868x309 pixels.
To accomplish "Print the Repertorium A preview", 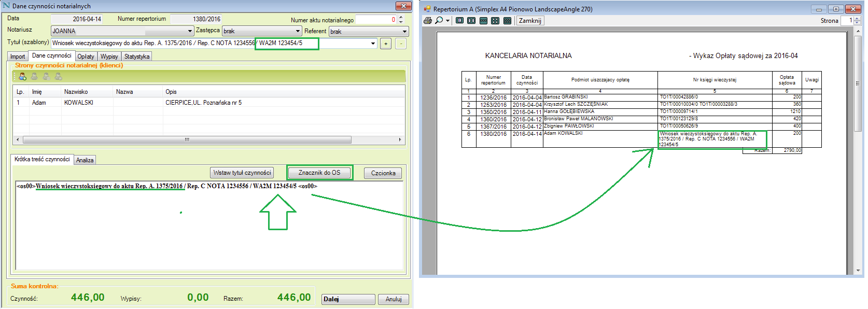I will point(428,21).
